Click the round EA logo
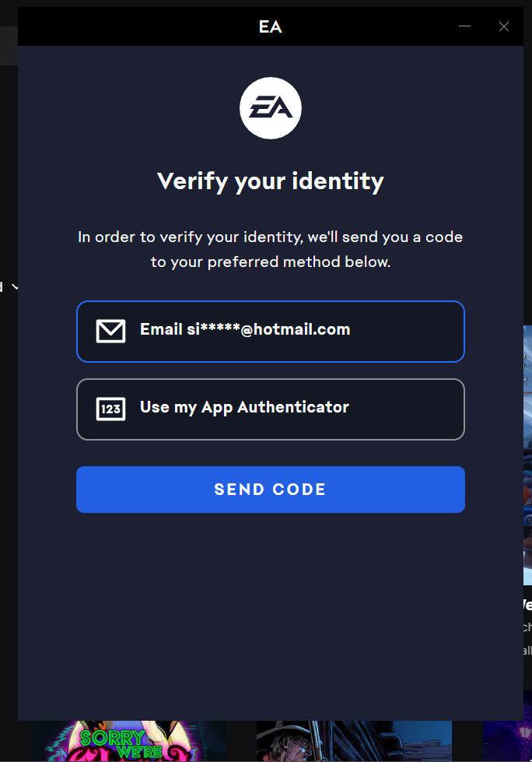The image size is (532, 762). (x=270, y=108)
